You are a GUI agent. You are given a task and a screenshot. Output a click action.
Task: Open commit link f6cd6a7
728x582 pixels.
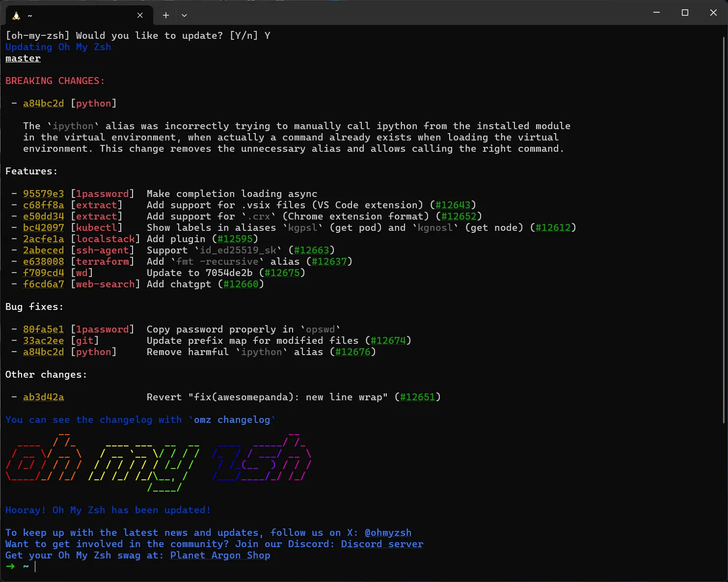coord(43,284)
